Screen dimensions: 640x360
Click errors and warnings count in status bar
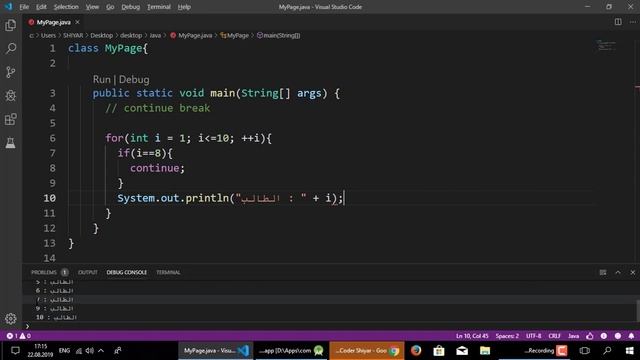point(18,336)
